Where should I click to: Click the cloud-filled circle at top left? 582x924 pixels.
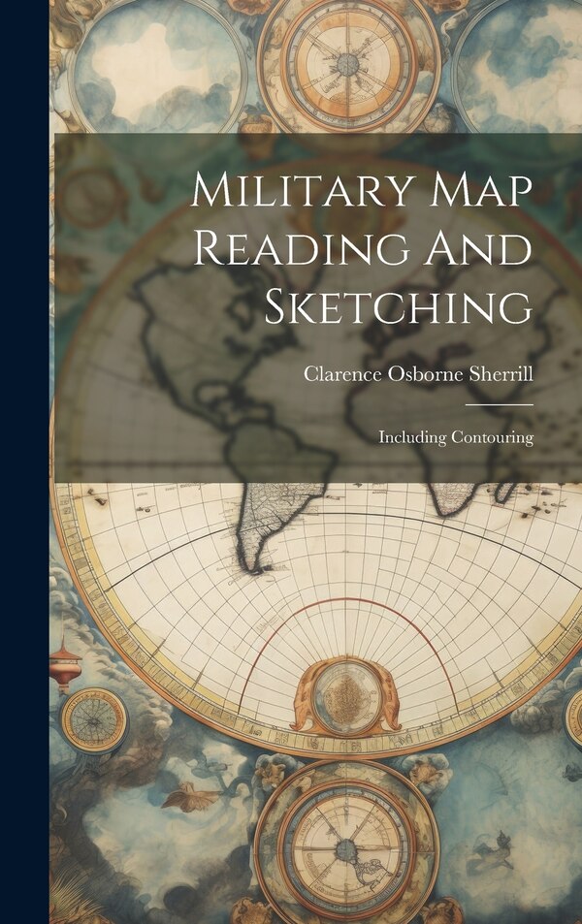[157, 60]
